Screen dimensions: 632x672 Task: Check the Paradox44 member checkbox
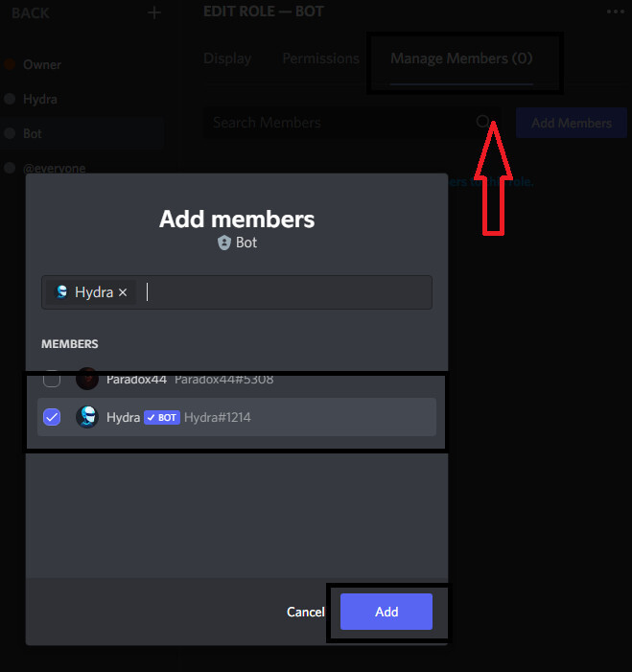point(52,379)
